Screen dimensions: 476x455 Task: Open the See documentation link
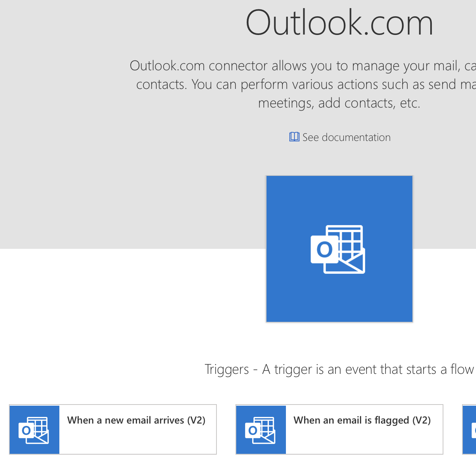(x=346, y=137)
